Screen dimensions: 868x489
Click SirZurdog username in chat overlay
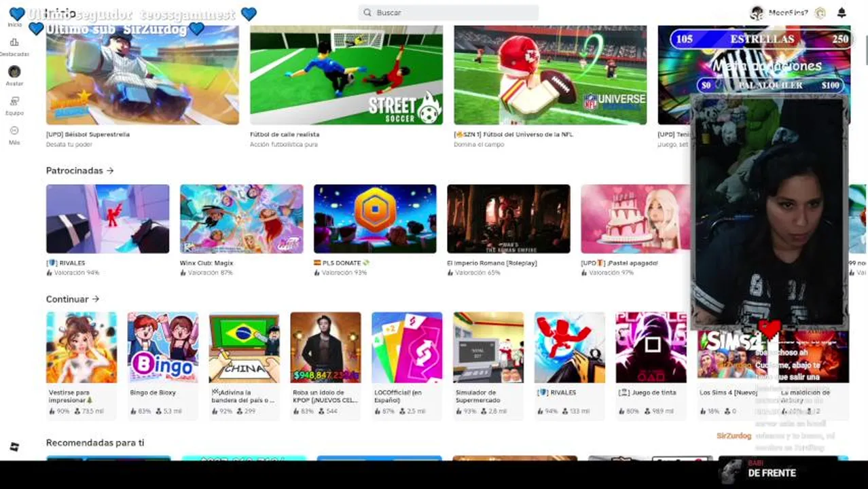[734, 436]
